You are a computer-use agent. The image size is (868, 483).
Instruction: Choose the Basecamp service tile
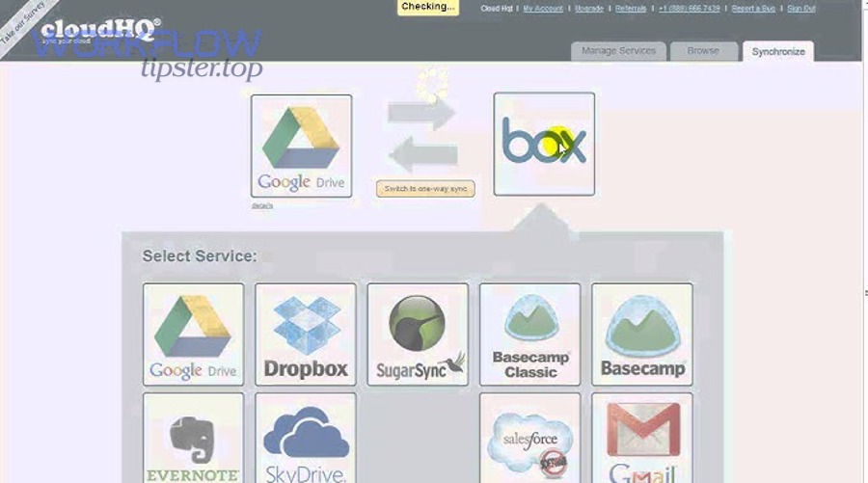[641, 334]
